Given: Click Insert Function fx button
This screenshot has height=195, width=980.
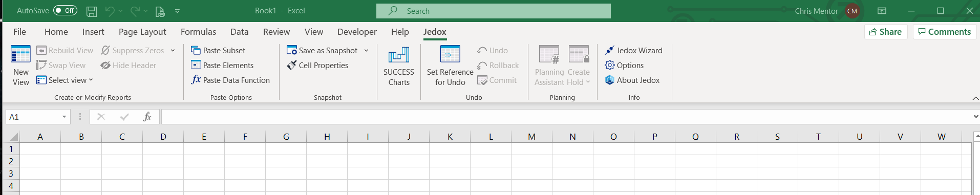Looking at the screenshot, I should coord(147,117).
